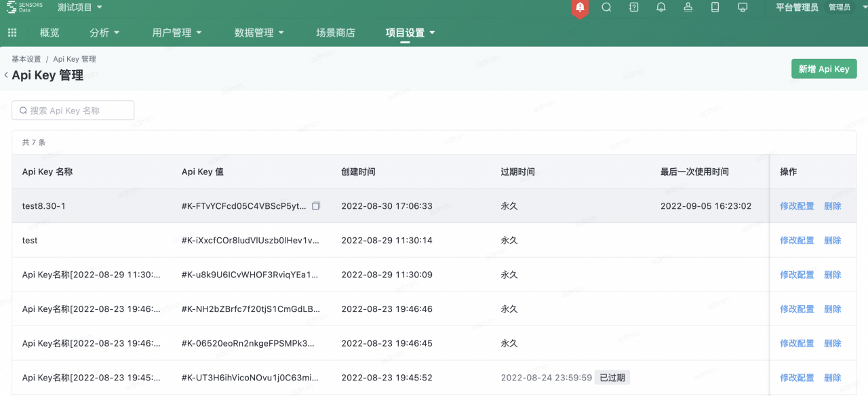Click the 新增 Api Key button
Viewport: 868px width, 396px height.
[824, 69]
